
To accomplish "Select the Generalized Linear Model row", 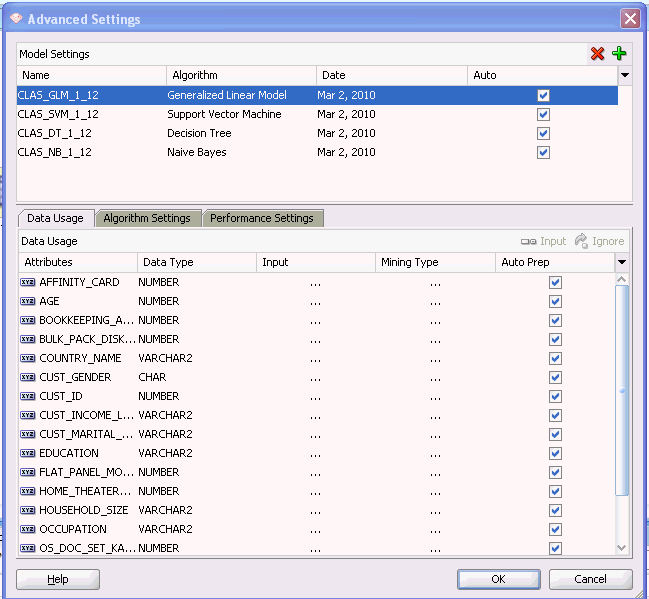I will point(317,96).
